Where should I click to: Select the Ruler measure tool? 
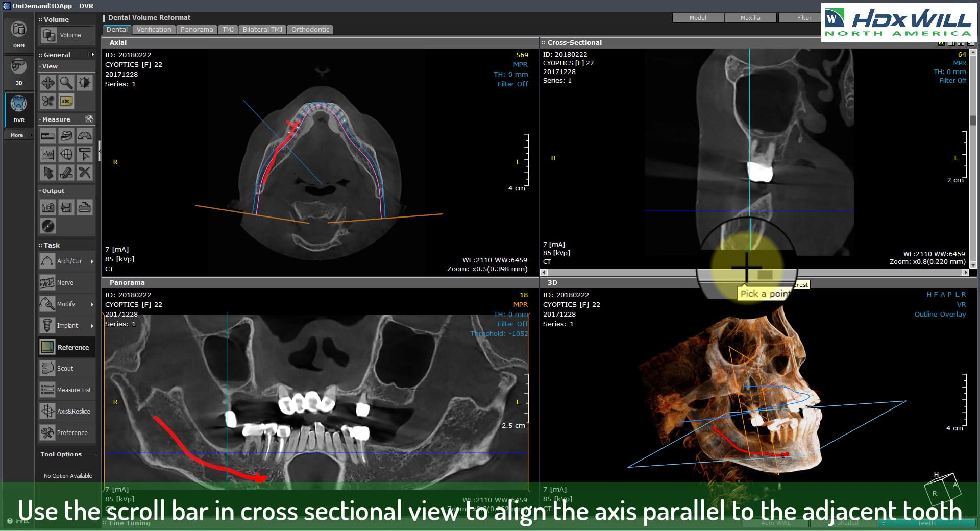48,136
